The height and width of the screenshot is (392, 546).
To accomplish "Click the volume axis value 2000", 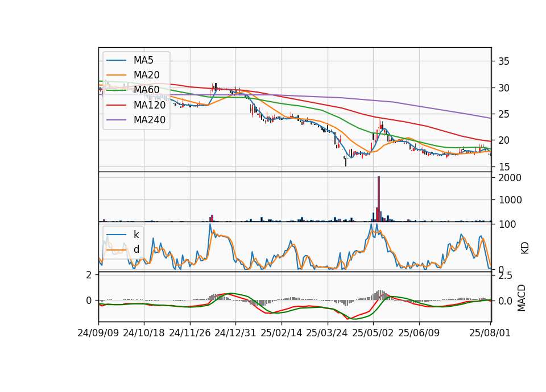I will pos(510,178).
